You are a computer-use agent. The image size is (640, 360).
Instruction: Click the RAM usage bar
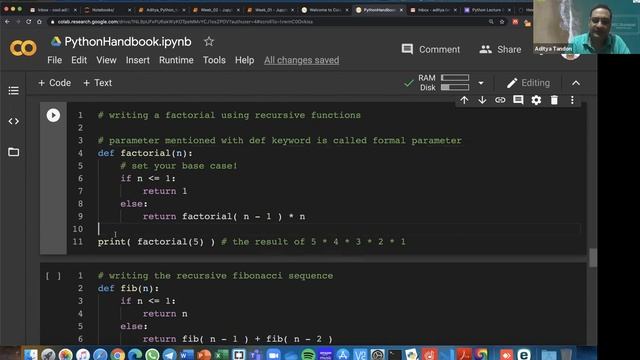[455, 78]
